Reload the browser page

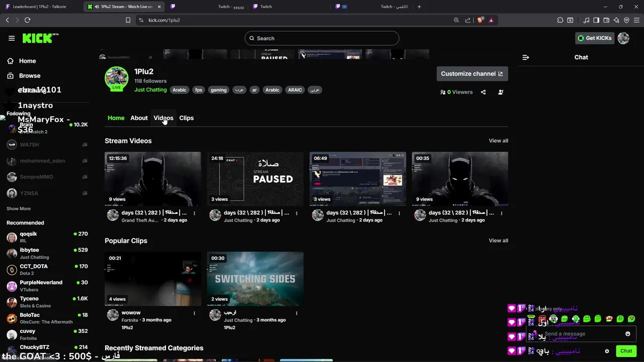click(x=27, y=20)
